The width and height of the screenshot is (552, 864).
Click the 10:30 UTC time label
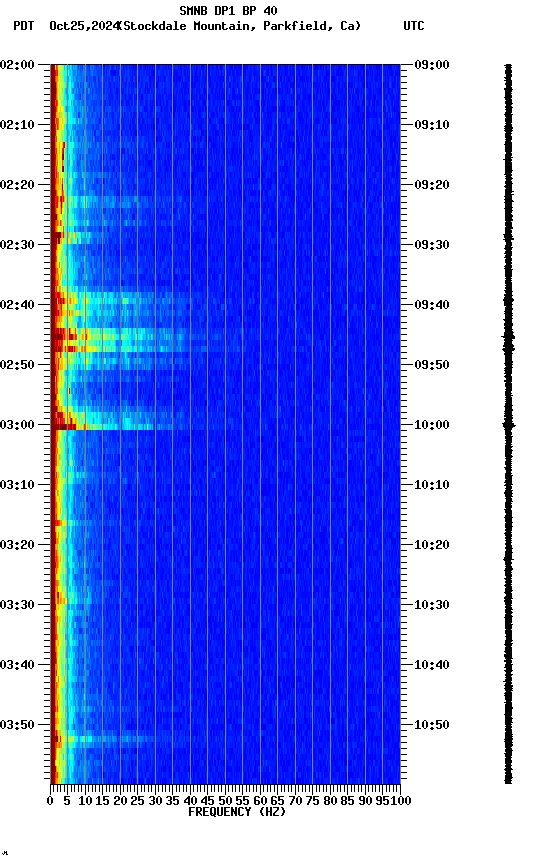point(432,605)
